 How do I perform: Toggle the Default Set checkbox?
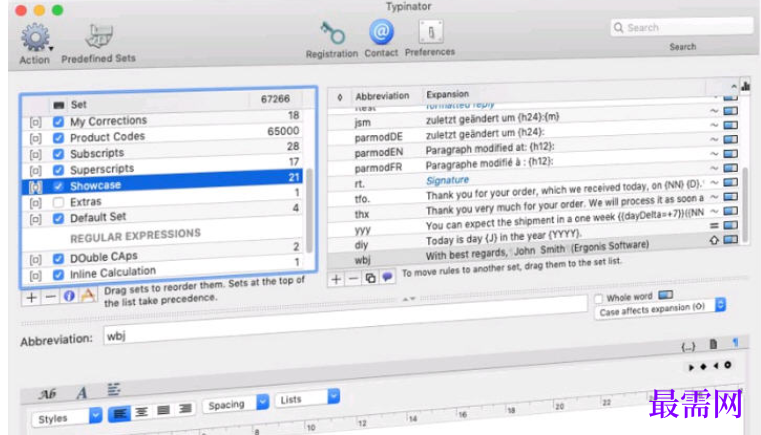[58, 218]
